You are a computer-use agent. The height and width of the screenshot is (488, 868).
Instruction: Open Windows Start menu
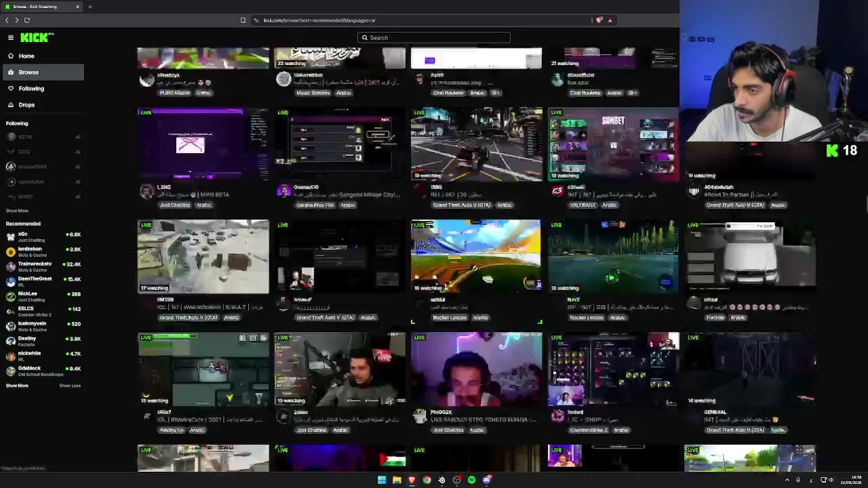(x=382, y=480)
